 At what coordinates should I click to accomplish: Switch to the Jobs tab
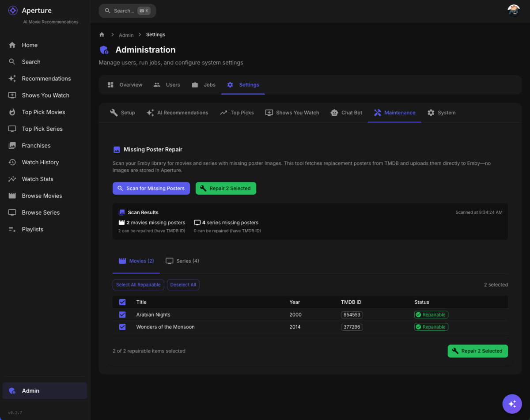coord(204,85)
